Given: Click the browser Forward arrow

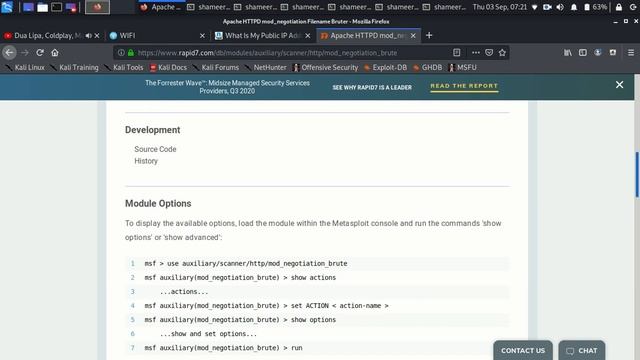Looking at the screenshot, I should point(25,53).
